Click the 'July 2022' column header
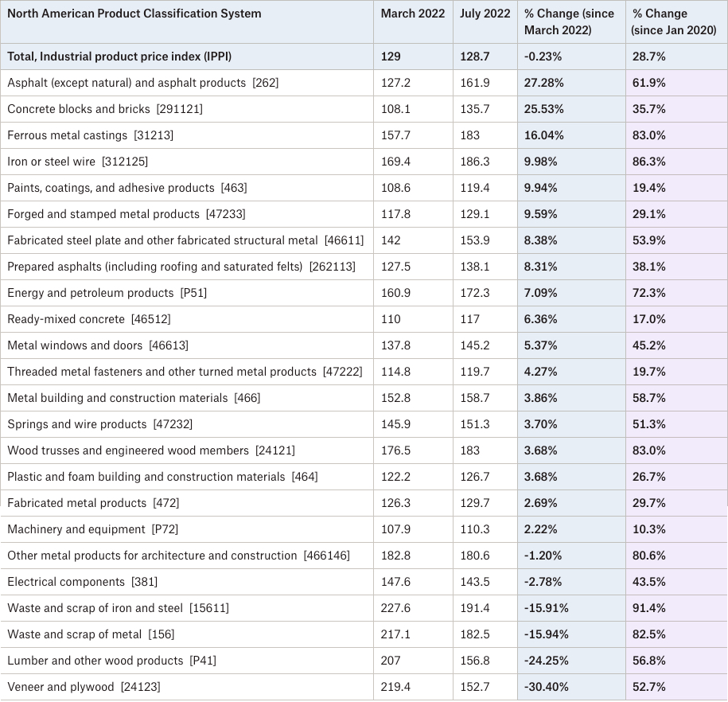728x702 pixels. (x=485, y=14)
